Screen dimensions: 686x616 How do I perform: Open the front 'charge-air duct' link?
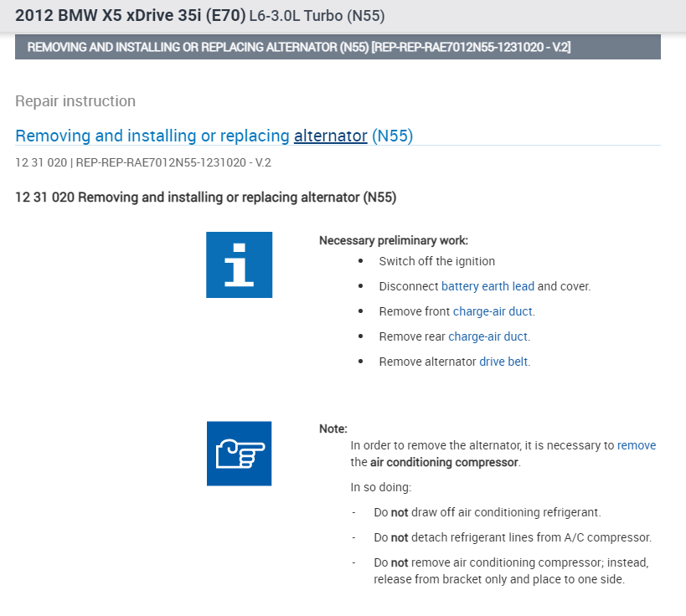click(x=493, y=311)
